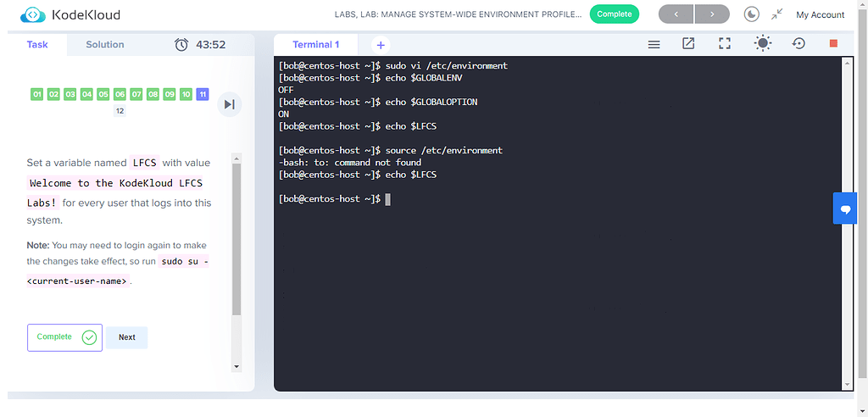Click the 43:52 timer text
This screenshot has height=417, width=868.
211,45
